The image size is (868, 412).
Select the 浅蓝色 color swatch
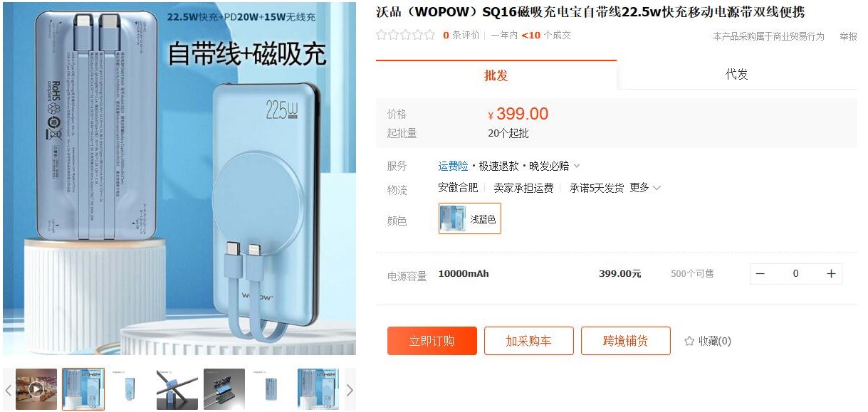pyautogui.click(x=470, y=218)
